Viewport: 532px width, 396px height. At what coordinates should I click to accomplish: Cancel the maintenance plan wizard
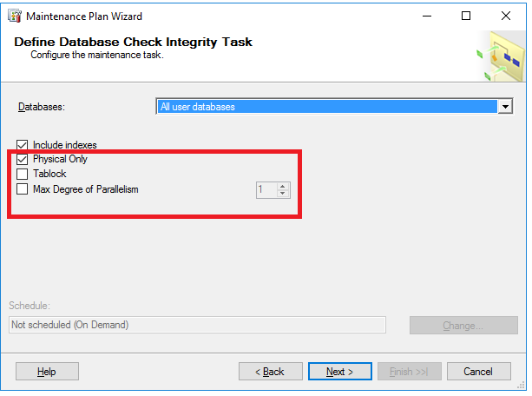[478, 372]
